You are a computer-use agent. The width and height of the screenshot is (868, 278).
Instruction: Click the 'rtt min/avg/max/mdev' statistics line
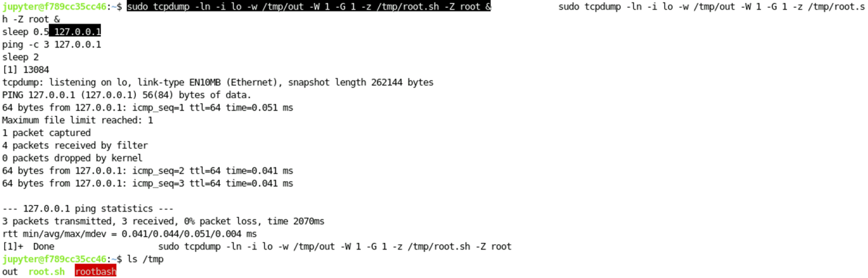coord(129,234)
